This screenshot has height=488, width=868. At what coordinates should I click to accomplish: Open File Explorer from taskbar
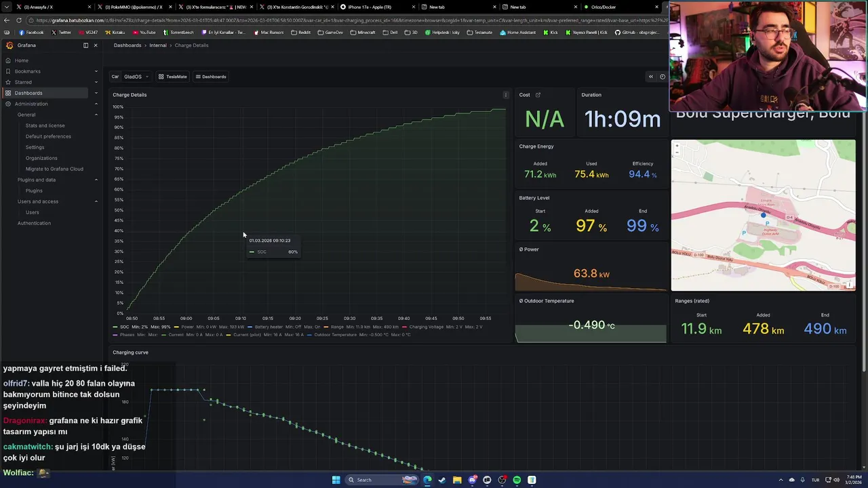click(457, 480)
